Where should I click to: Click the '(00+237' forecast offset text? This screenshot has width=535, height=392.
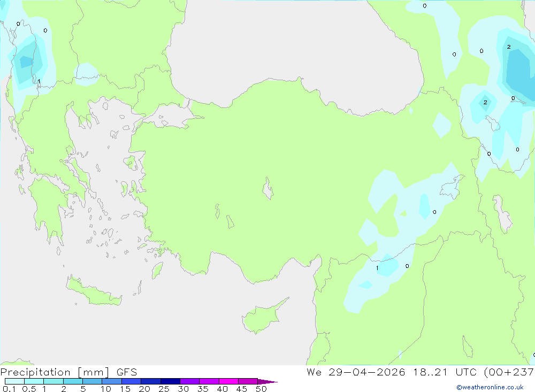(509, 372)
